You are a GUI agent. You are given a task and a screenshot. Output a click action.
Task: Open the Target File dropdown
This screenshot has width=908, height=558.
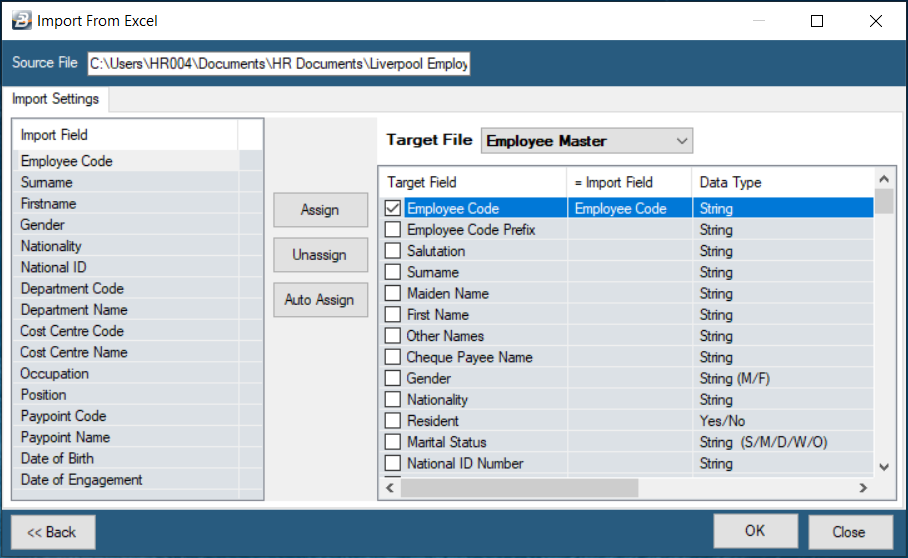coord(587,141)
